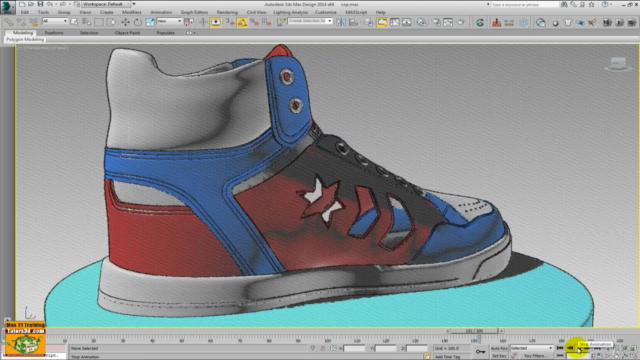Open the Create menu
Viewport: 640px width, 360px height.
point(107,12)
